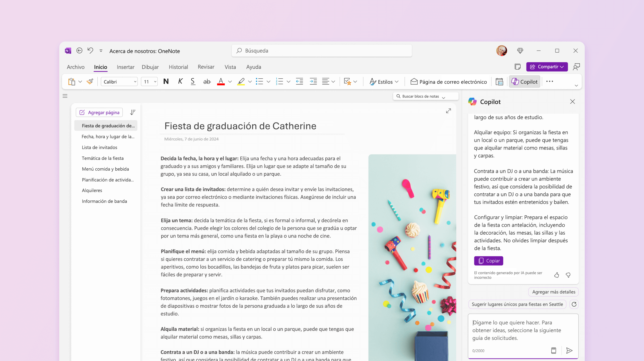Expand the paste options arrow
644x361 pixels.
(80, 82)
